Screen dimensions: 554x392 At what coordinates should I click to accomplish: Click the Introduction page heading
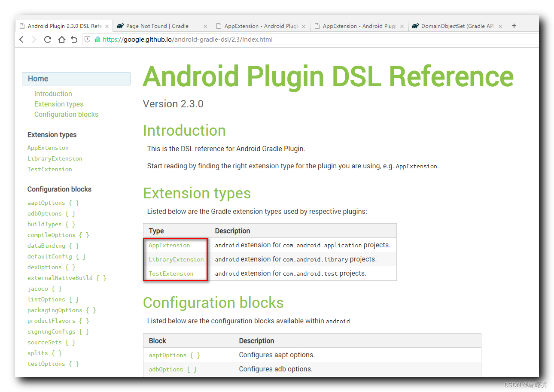click(184, 131)
